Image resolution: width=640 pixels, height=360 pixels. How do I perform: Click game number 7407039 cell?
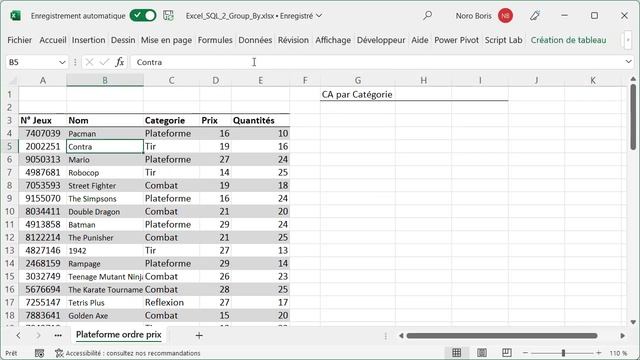(x=42, y=133)
